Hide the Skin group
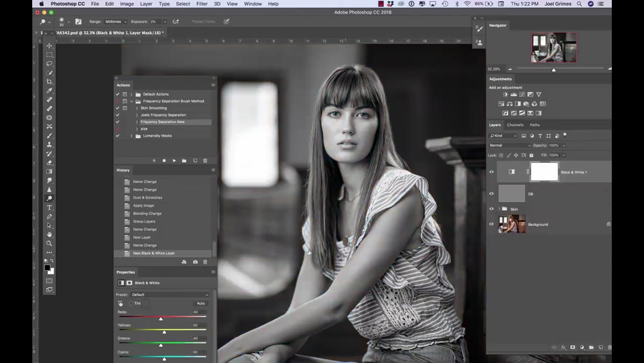This screenshot has width=644, height=363. (491, 209)
